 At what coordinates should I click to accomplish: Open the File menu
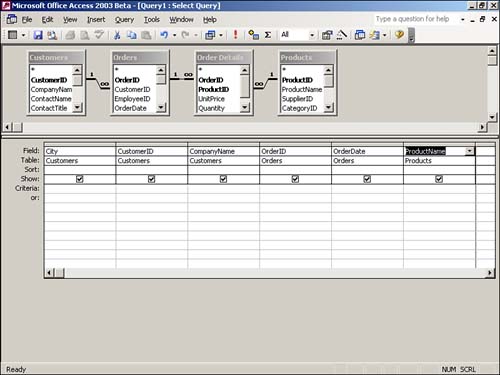[27, 20]
